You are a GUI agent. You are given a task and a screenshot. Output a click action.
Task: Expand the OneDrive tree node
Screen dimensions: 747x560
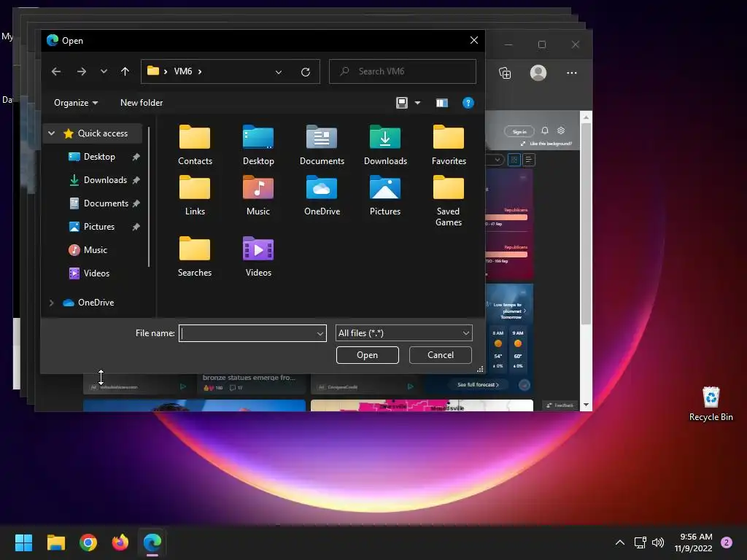point(52,303)
